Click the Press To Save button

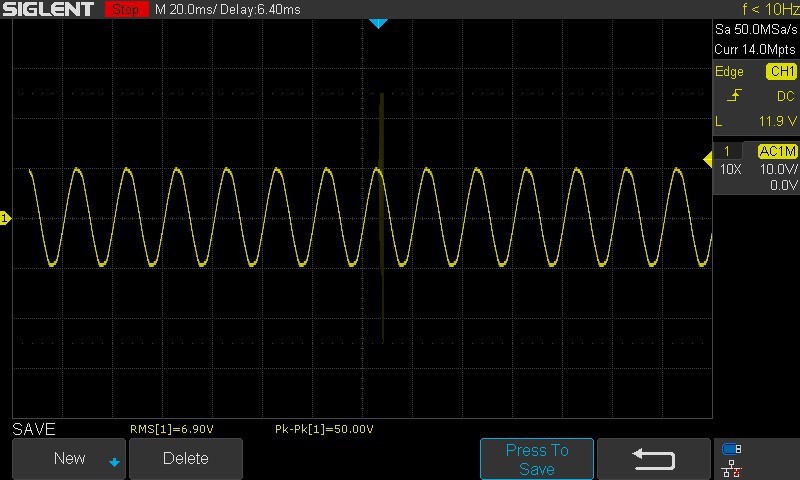(537, 459)
